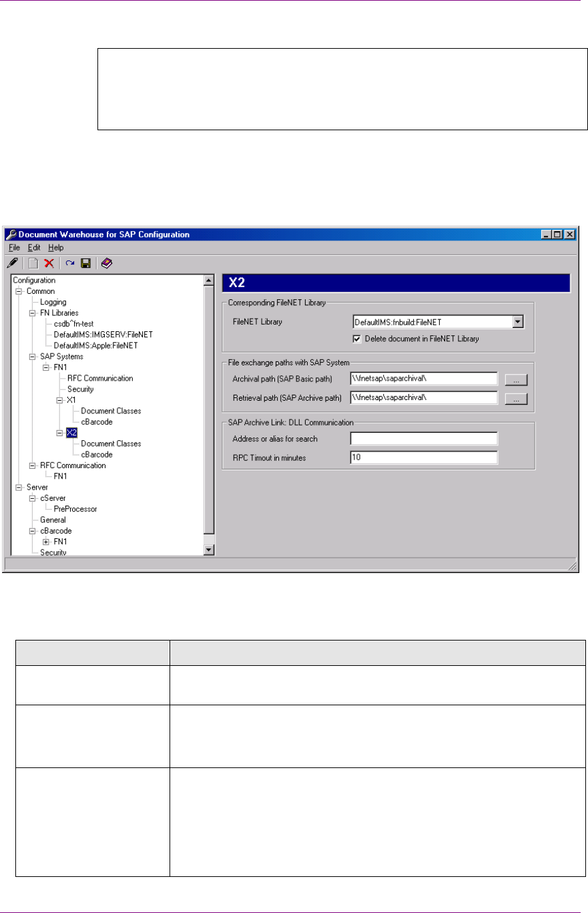Click the Archival path input field
Screen dimensions: 588x913
coord(423,379)
